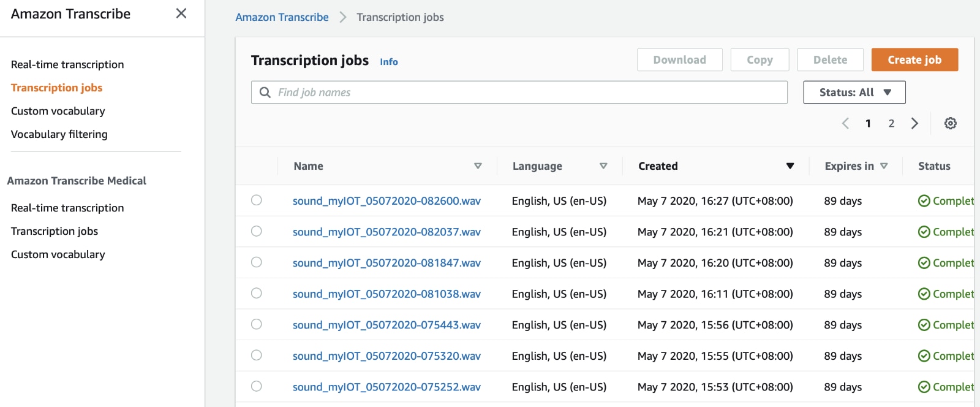Click Complete status icon for sound_myIOT_05072020-075252.wav
980x407 pixels.
tap(924, 387)
